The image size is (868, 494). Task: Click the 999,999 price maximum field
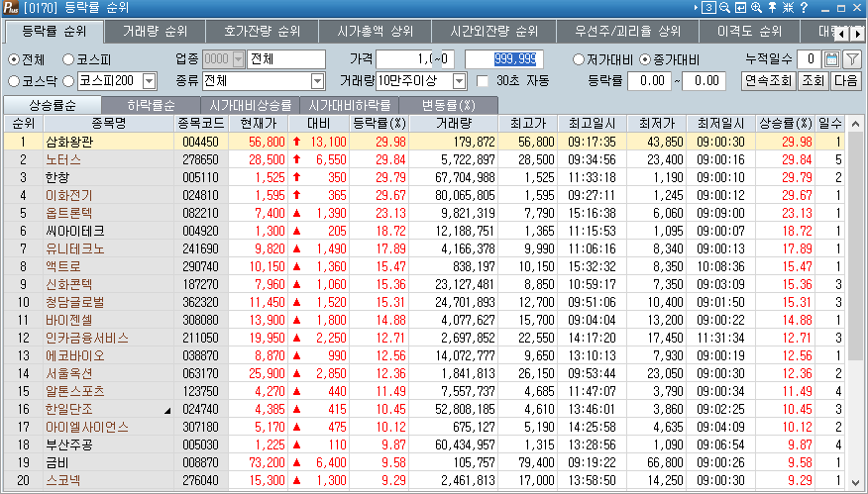tap(503, 59)
